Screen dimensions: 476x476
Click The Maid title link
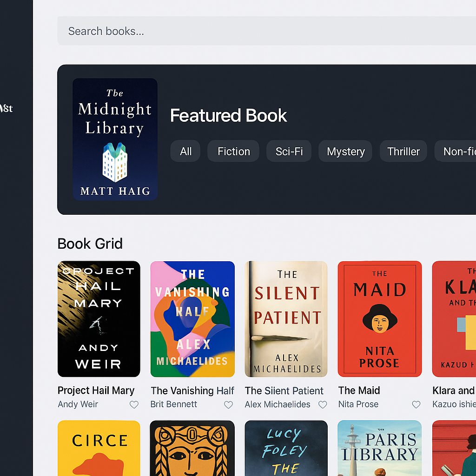[359, 390]
